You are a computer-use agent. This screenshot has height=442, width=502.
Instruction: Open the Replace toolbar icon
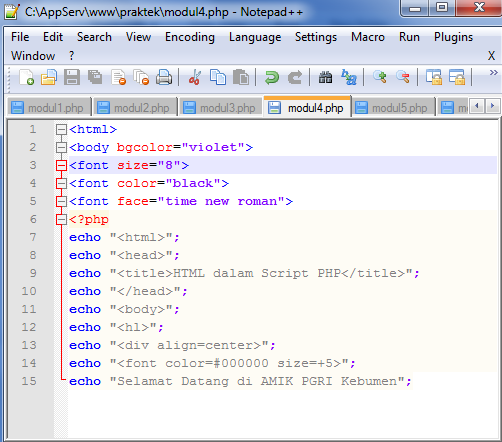349,77
